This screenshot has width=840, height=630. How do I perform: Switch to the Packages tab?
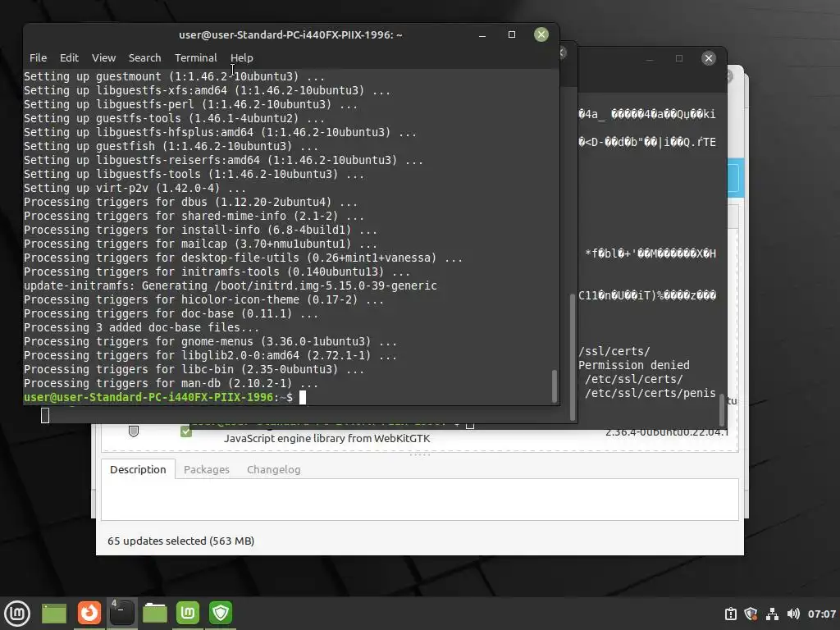click(x=206, y=469)
